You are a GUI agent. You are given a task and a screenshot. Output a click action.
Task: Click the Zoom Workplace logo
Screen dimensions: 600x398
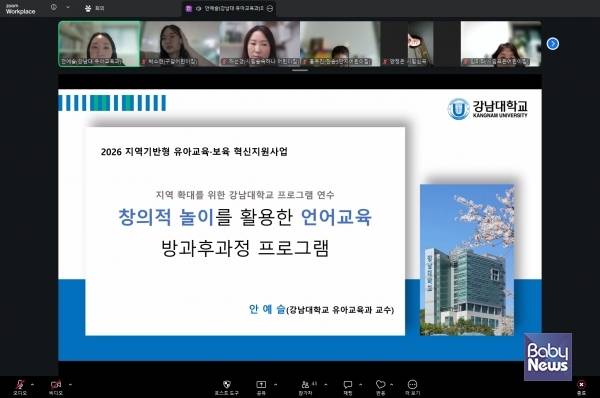(x=20, y=10)
